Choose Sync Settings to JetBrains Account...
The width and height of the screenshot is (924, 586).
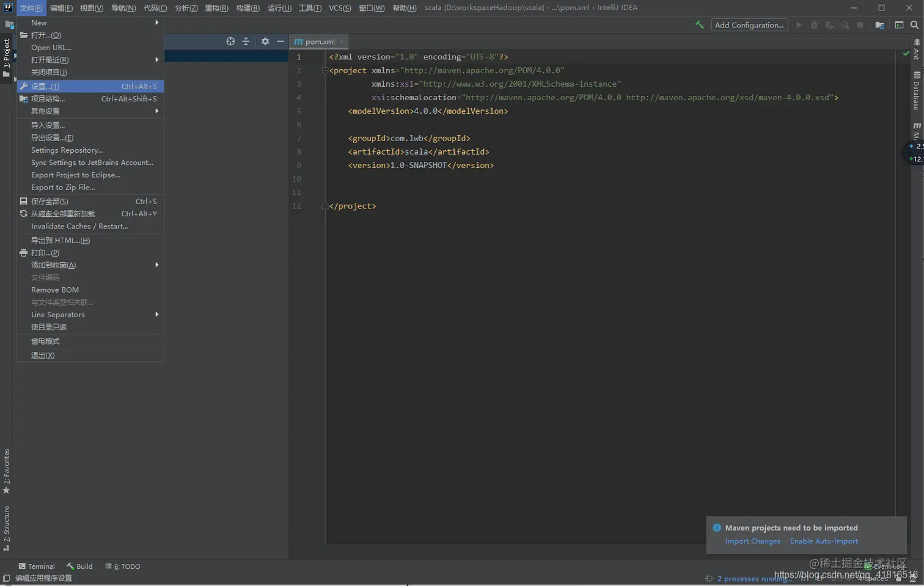90,163
